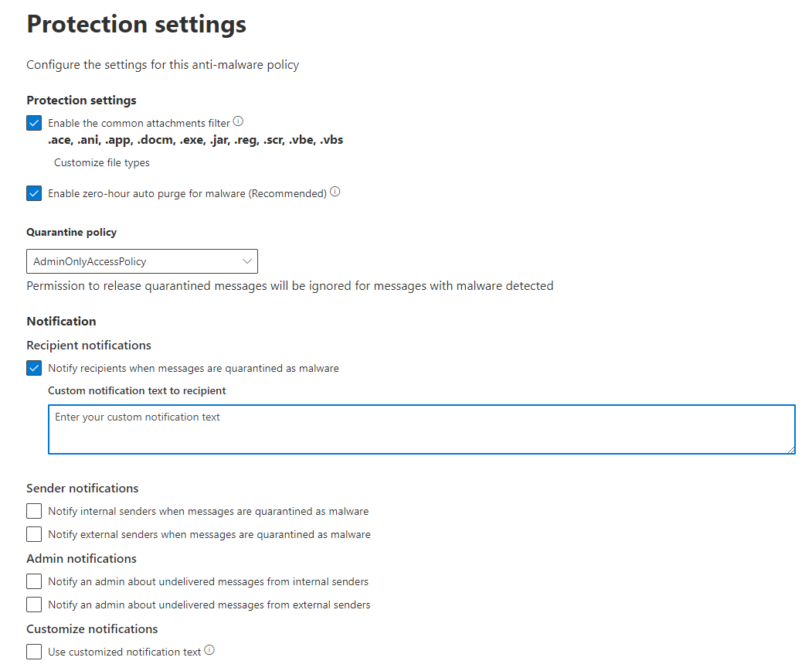Image resolution: width=812 pixels, height=671 pixels.
Task: View info for zero-hour auto purge setting
Action: [x=335, y=191]
